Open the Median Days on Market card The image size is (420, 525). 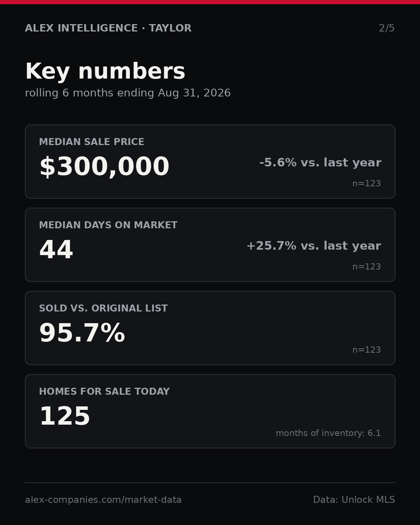pos(210,245)
